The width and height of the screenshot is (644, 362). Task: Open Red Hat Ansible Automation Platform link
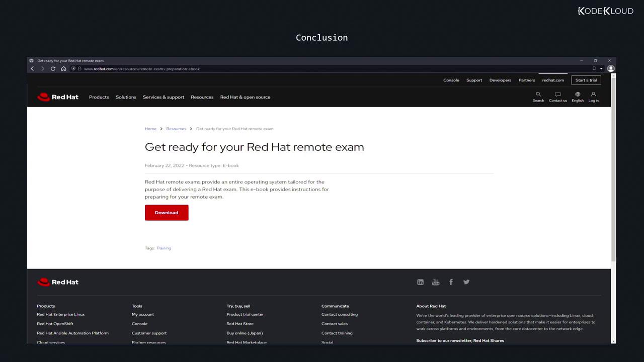(72, 333)
